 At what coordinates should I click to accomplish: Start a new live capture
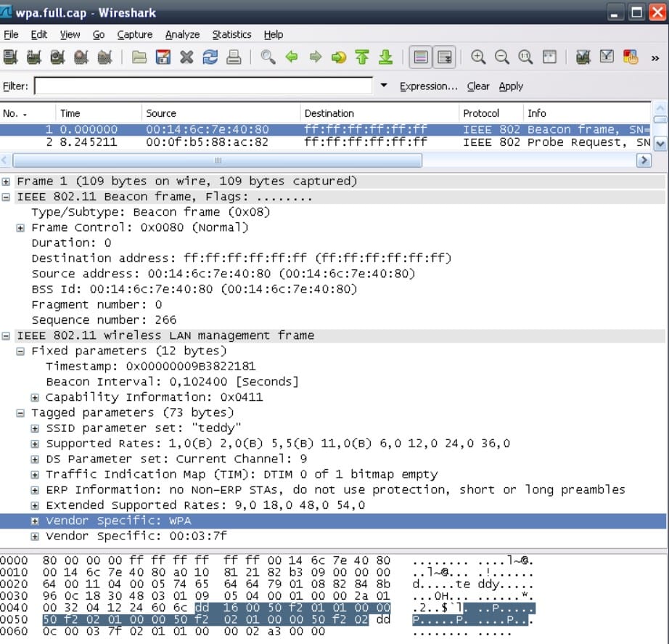[x=57, y=57]
